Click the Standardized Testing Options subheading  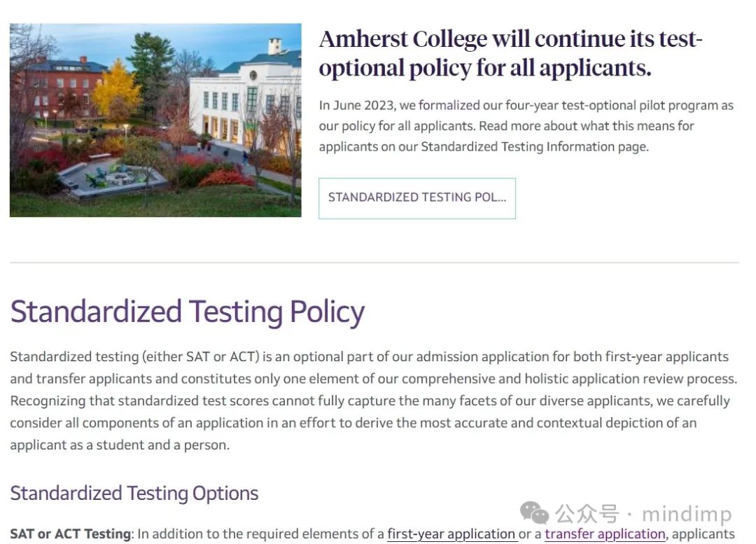(x=134, y=494)
